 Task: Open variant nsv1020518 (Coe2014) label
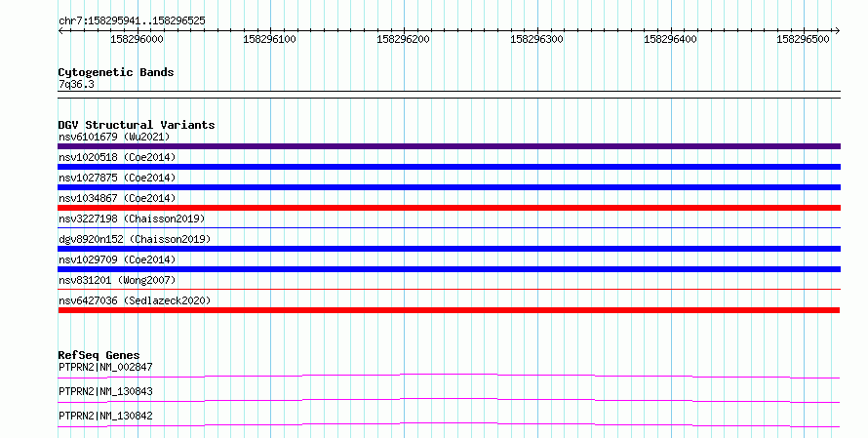(x=117, y=157)
